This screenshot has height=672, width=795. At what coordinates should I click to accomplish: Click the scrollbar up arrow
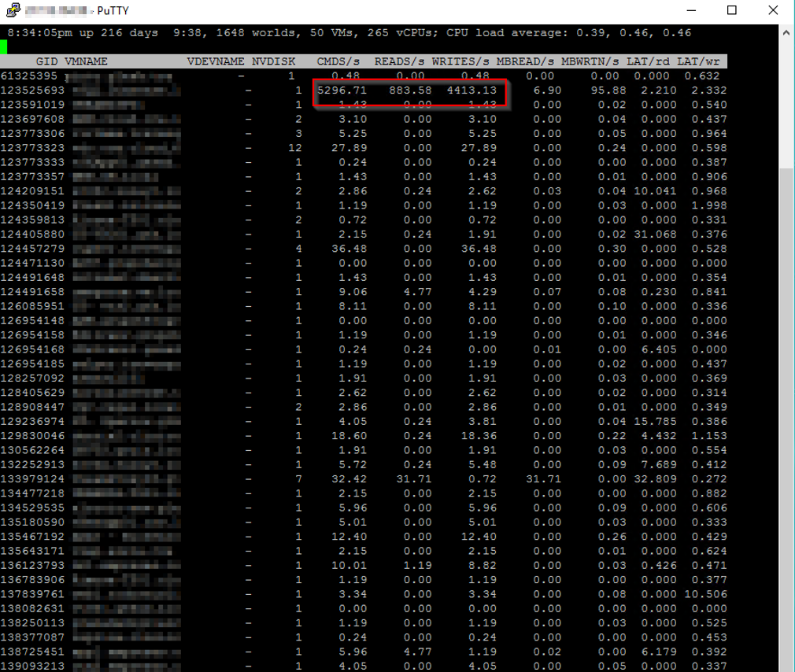tap(786, 32)
